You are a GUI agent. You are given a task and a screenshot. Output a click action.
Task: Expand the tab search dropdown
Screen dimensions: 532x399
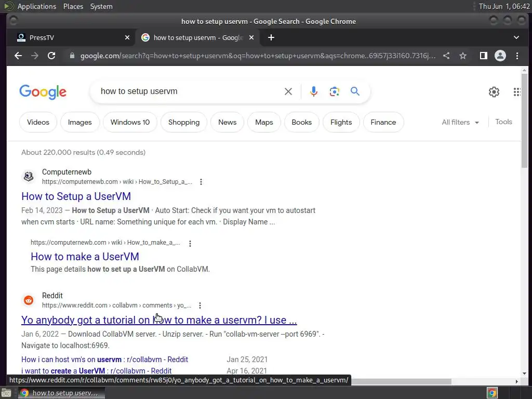(516, 37)
